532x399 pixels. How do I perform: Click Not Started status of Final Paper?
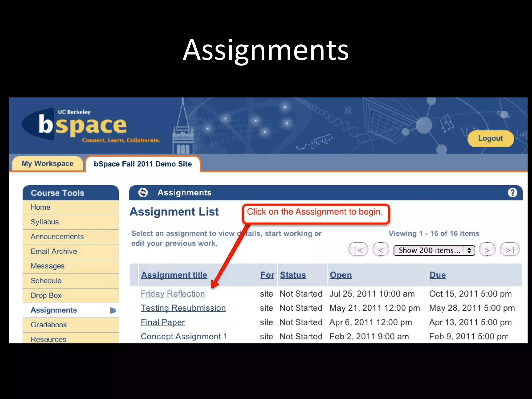click(x=301, y=322)
